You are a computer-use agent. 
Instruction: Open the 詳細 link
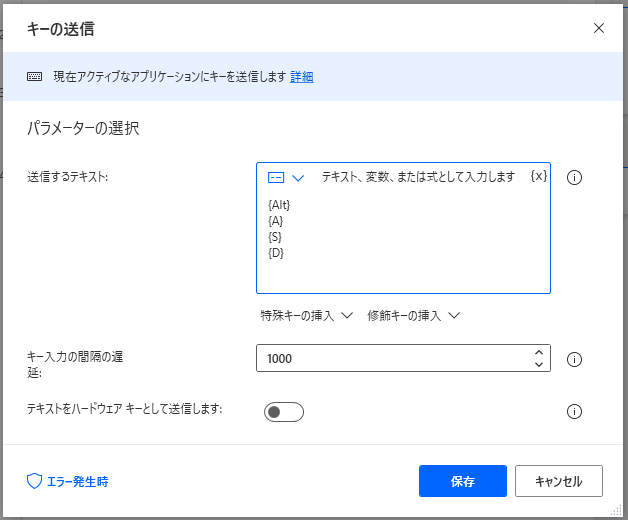point(302,77)
